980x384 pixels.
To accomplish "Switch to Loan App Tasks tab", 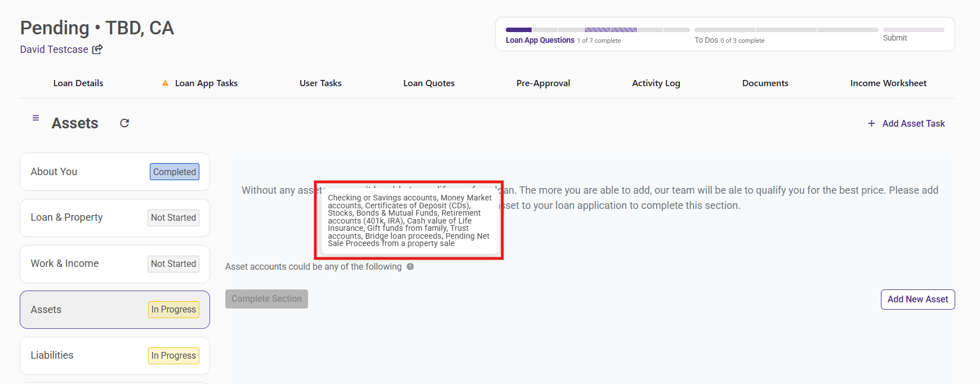I will [x=206, y=83].
